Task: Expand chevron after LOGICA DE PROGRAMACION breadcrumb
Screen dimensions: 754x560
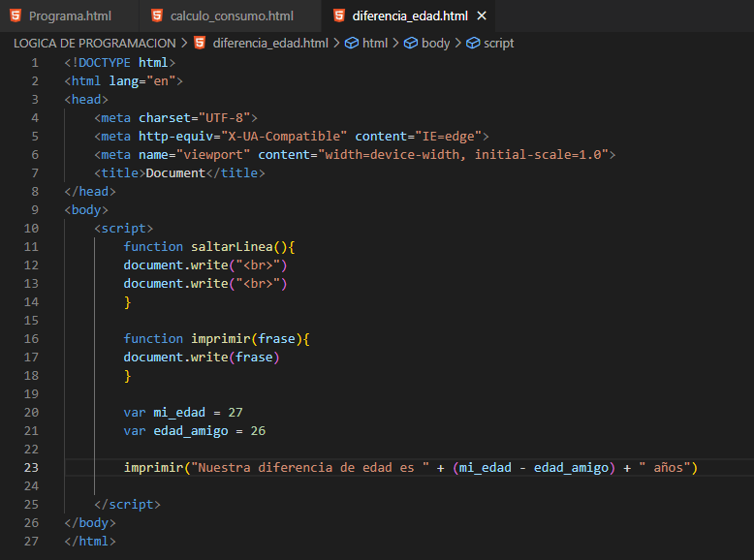Action: click(x=185, y=44)
